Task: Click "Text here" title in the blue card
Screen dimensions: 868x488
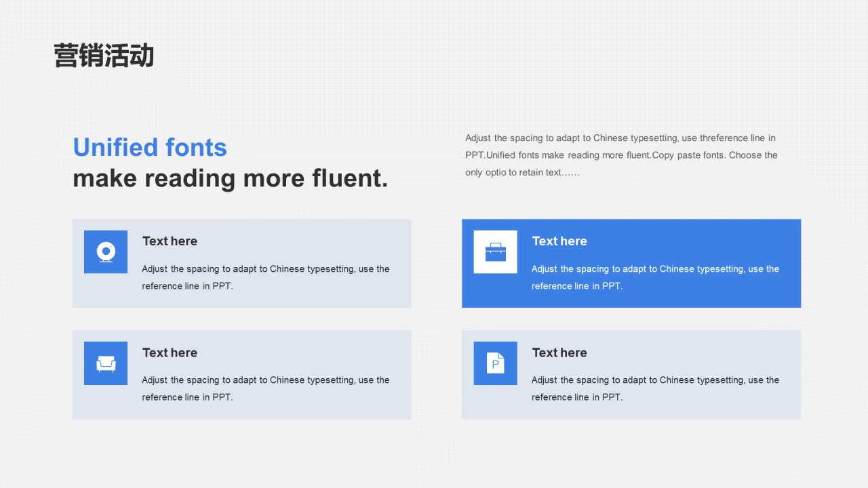Action: click(559, 241)
